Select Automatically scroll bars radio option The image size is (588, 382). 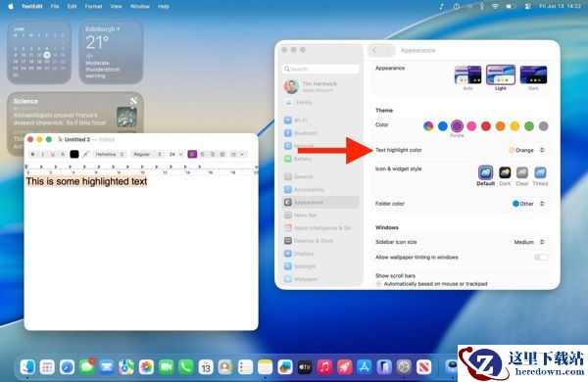tap(378, 284)
